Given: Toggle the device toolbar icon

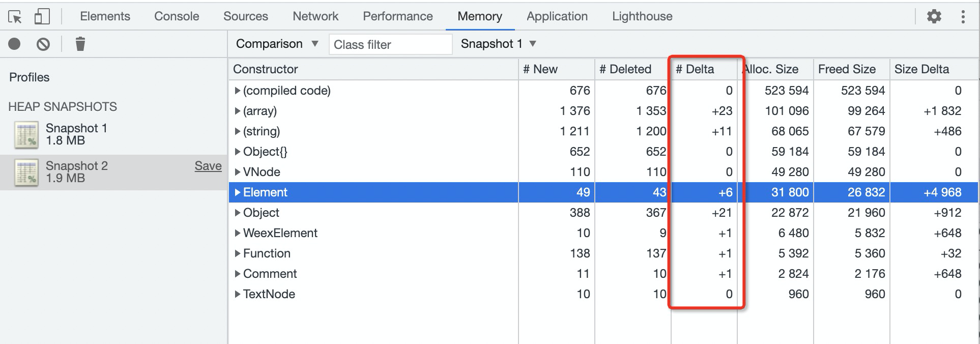Looking at the screenshot, I should tap(42, 17).
